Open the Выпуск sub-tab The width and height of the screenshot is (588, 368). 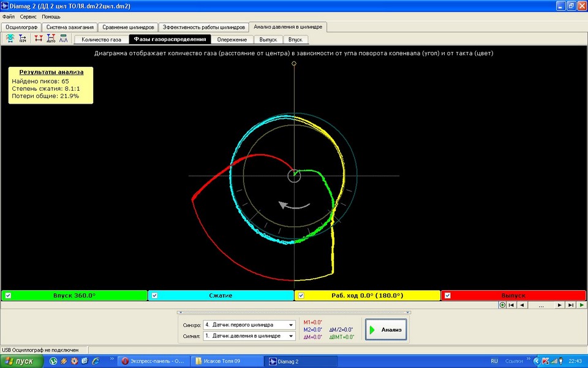click(268, 39)
